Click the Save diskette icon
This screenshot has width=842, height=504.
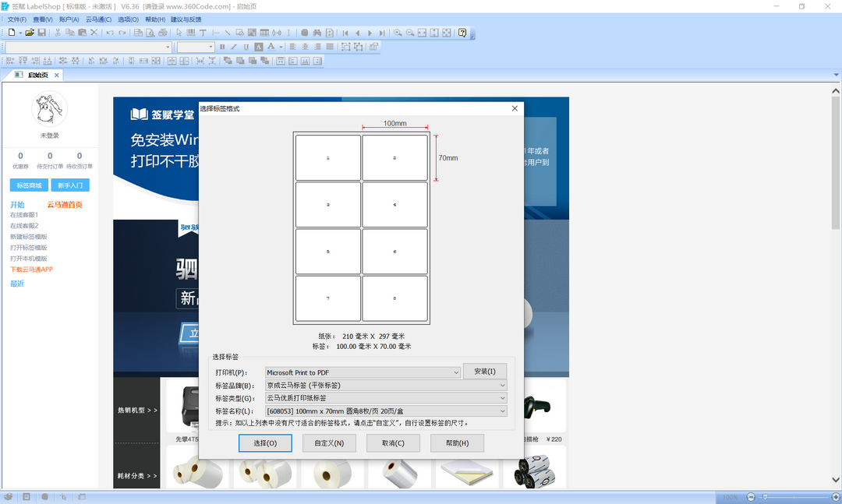pos(42,33)
